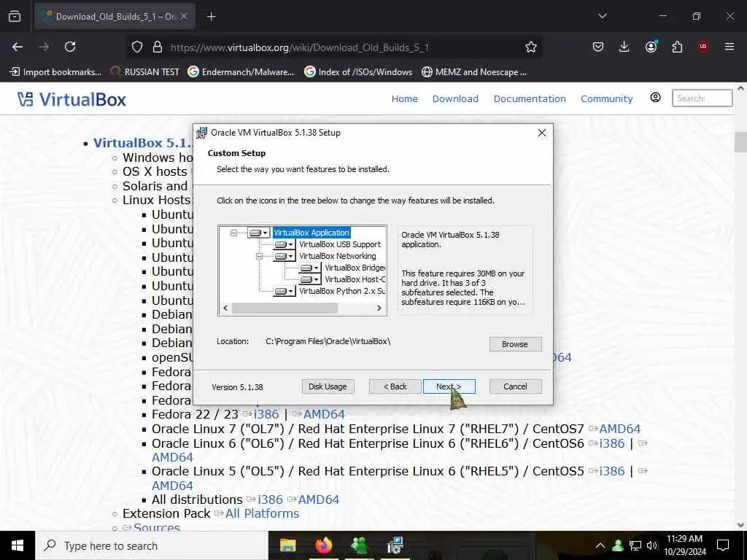The height and width of the screenshot is (560, 747).
Task: Open the RUSSIAN TEST bookmark
Action: (x=145, y=72)
